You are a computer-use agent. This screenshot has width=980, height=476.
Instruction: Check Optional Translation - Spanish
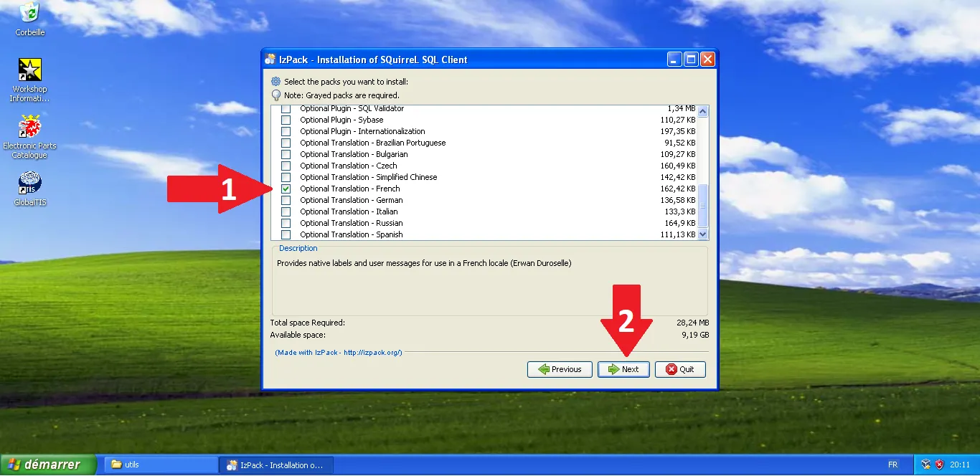[286, 234]
